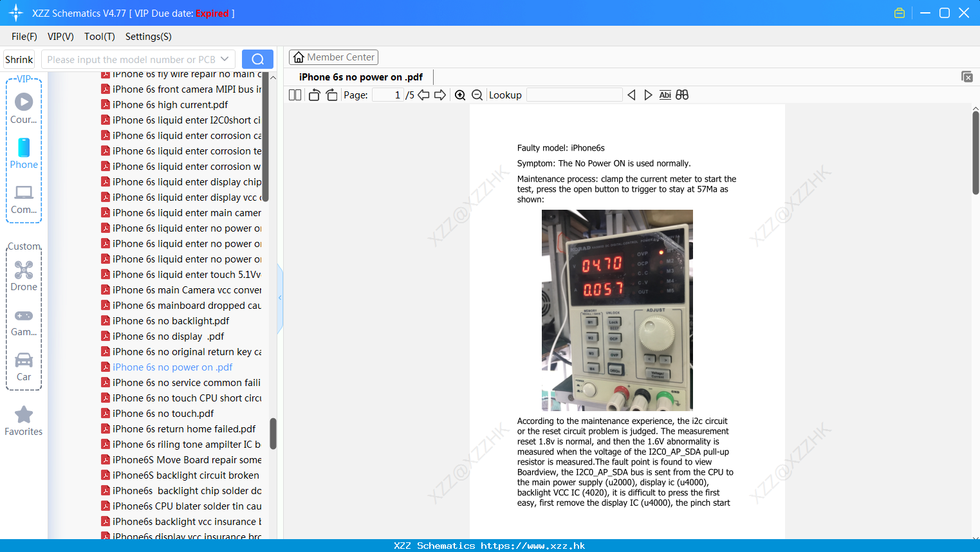980x552 pixels.
Task: Open iPhone 6s front camera MIPI bus file
Action: click(x=181, y=89)
